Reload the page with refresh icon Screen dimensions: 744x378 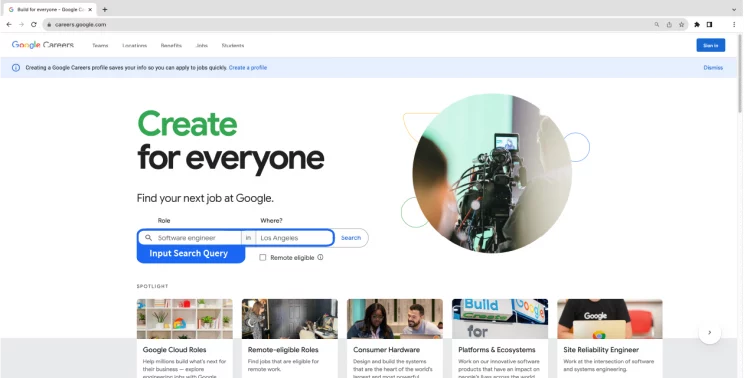tap(34, 25)
